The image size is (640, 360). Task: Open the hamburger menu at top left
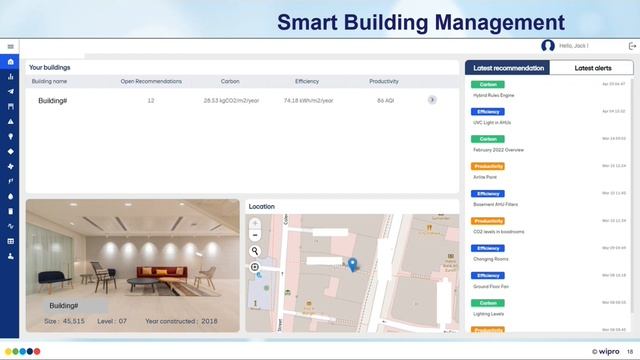(x=11, y=47)
